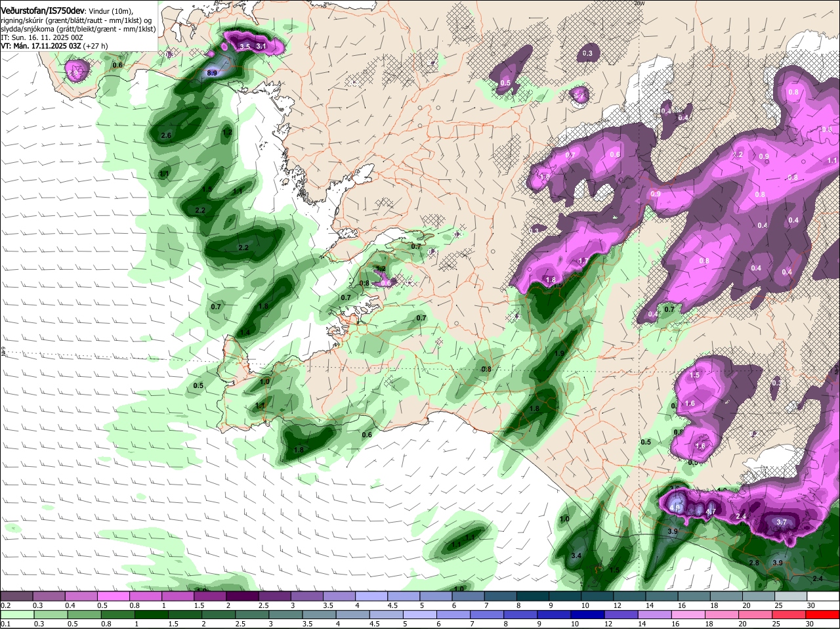Click the 3.7 snow value on the map
The height and width of the screenshot is (629, 840).
782,523
